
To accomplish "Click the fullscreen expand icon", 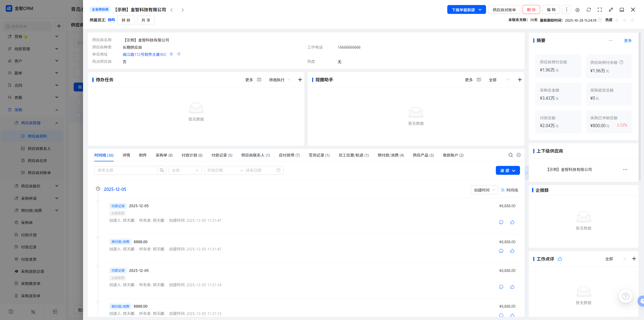I will point(600,10).
